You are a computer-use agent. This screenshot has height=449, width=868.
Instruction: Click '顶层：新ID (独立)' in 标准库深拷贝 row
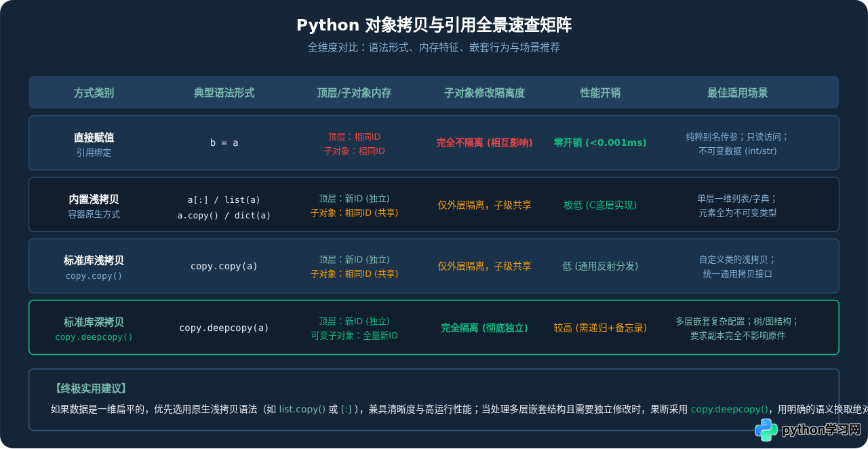pyautogui.click(x=354, y=321)
